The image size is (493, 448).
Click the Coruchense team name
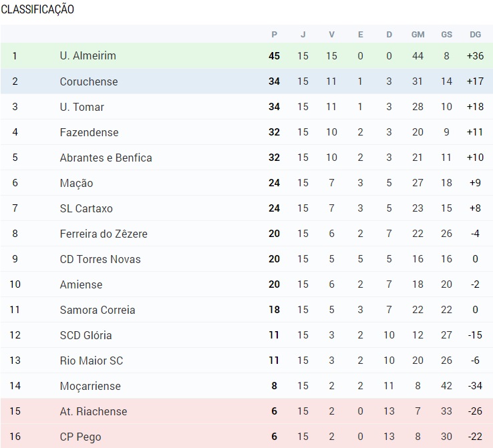[88, 81]
